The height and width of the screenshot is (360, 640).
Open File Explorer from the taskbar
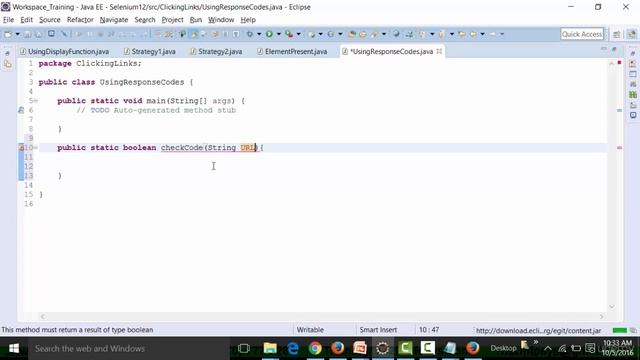click(x=270, y=348)
